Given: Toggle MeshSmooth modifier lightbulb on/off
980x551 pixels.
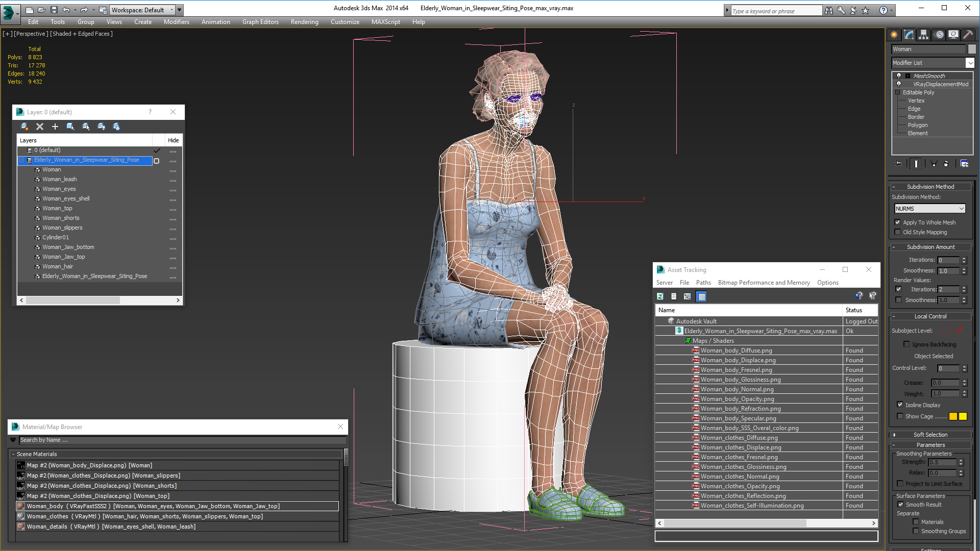Looking at the screenshot, I should point(899,76).
